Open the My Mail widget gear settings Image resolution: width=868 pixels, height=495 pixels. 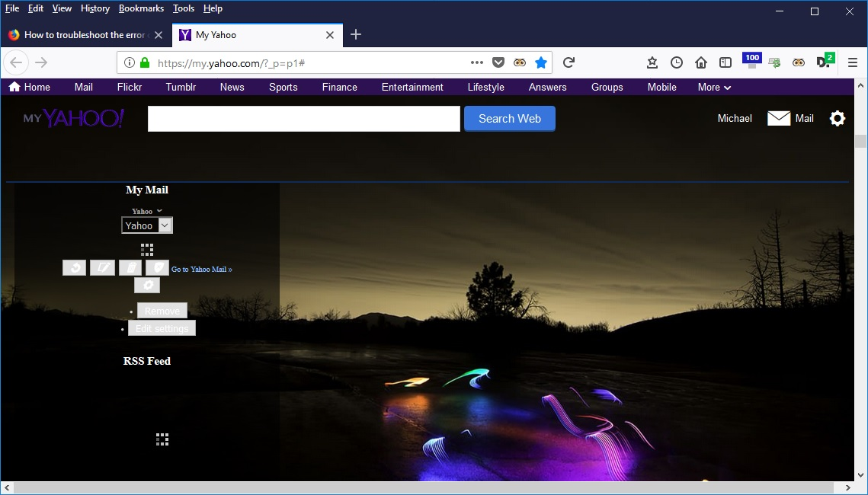pyautogui.click(x=147, y=286)
